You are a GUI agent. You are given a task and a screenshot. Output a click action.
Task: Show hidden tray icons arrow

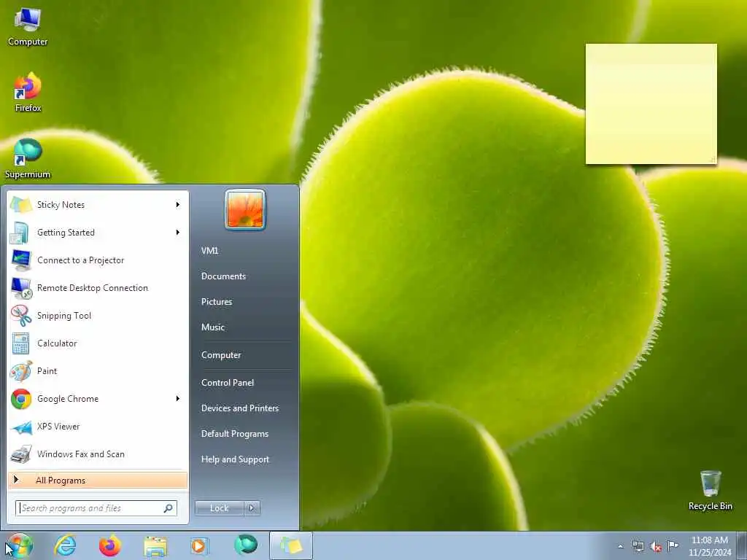tap(620, 546)
